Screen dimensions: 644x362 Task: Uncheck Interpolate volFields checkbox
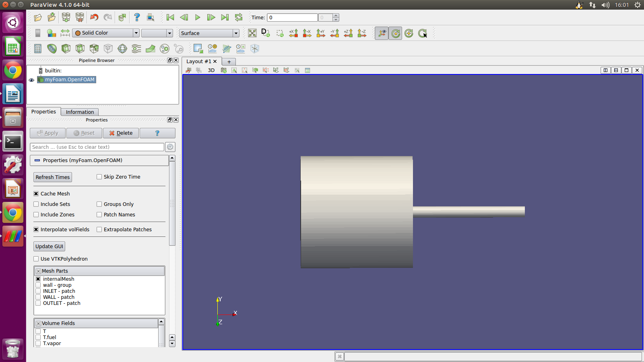click(x=36, y=229)
